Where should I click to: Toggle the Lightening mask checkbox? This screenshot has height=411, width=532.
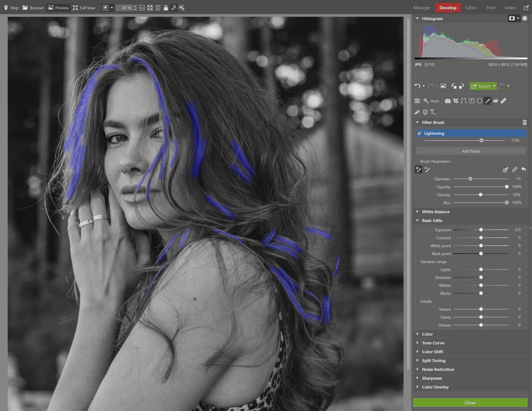pyautogui.click(x=419, y=133)
